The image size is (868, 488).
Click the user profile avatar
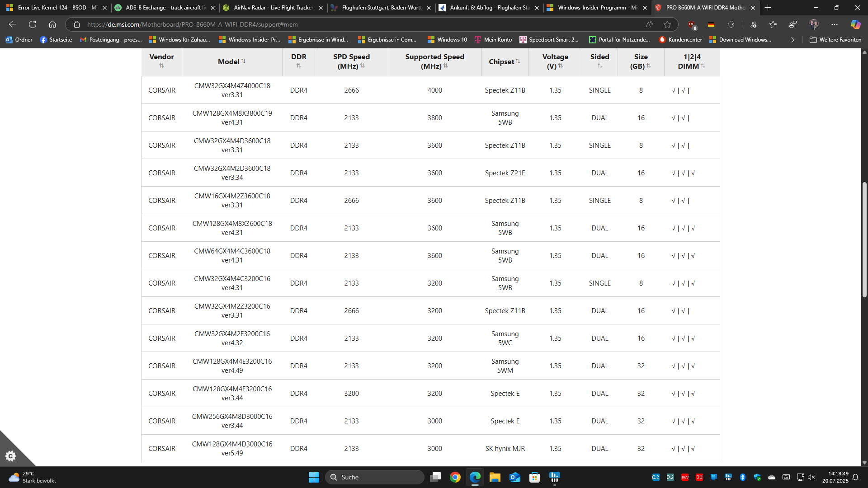814,24
